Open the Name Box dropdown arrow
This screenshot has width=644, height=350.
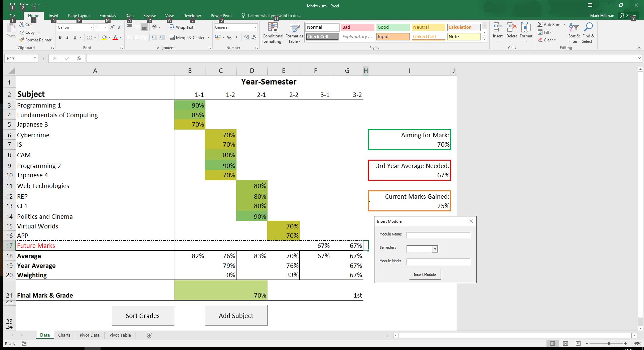[x=35, y=58]
